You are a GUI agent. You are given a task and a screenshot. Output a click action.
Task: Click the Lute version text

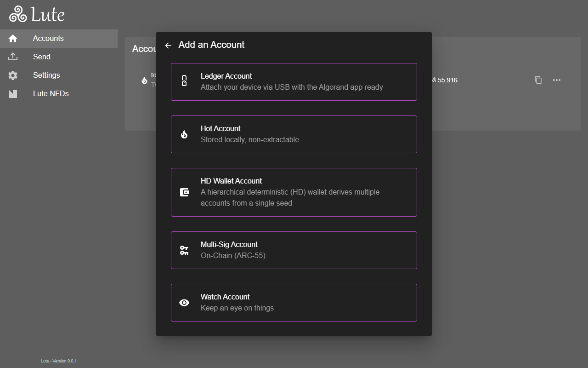point(59,361)
